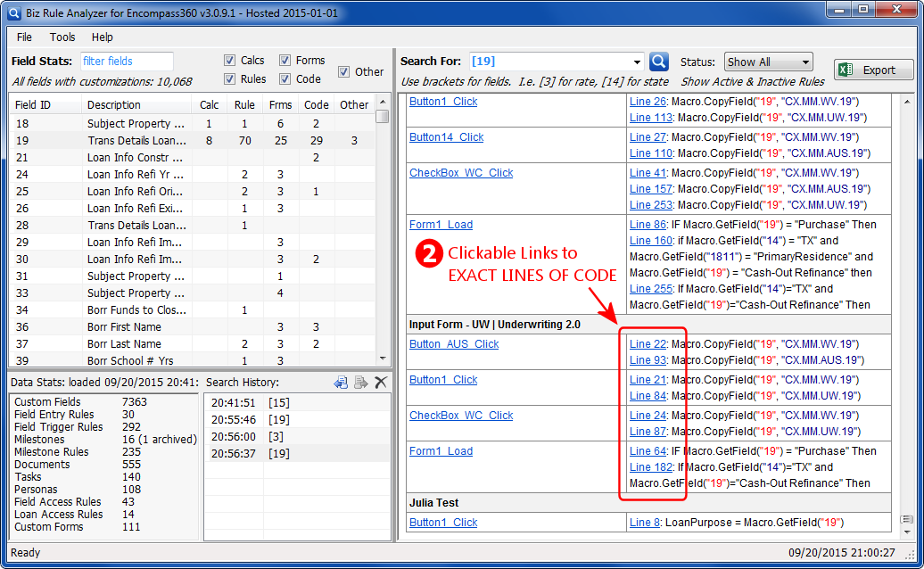Screen dimensions: 924x569
Task: Toggle the Other checkbox
Action: 343,72
